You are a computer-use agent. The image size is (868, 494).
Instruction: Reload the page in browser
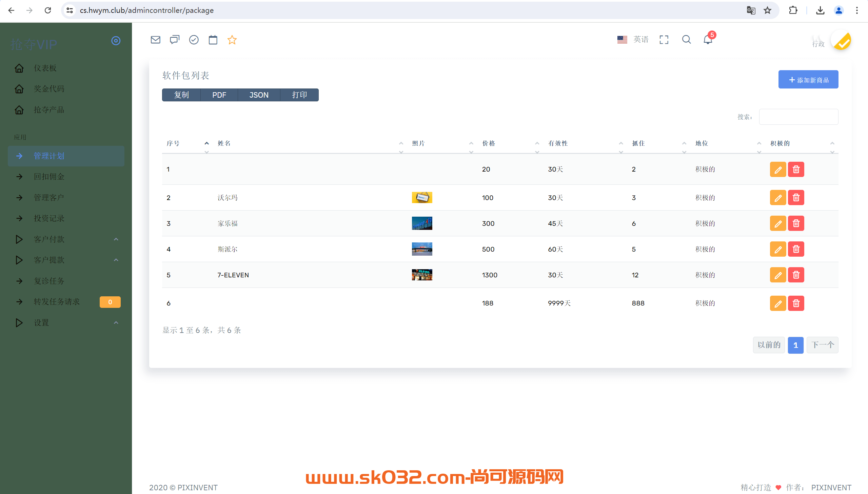(x=48, y=11)
